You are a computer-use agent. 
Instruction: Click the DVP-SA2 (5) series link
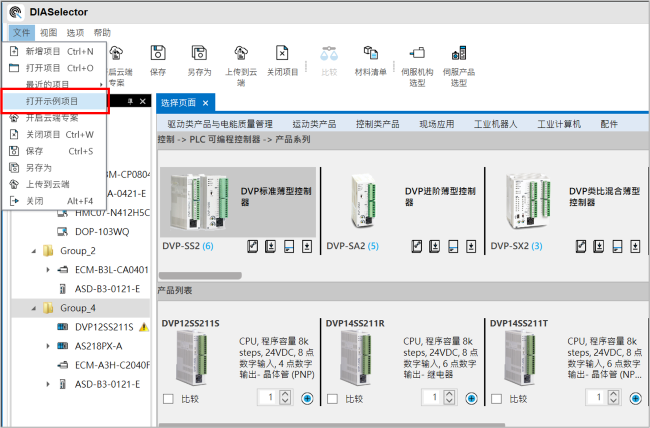pyautogui.click(x=352, y=245)
